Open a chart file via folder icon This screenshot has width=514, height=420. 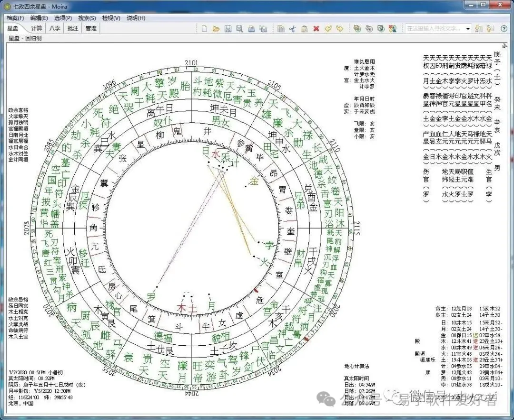[216, 29]
